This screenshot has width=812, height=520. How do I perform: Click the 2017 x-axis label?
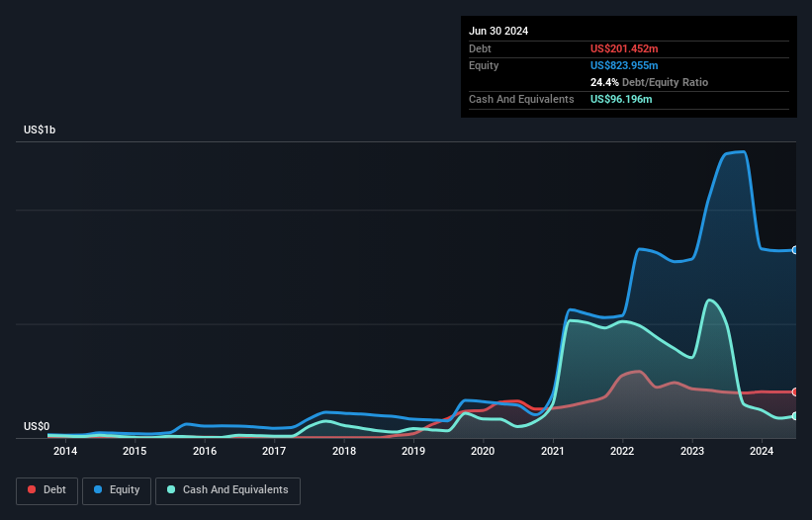pos(274,451)
